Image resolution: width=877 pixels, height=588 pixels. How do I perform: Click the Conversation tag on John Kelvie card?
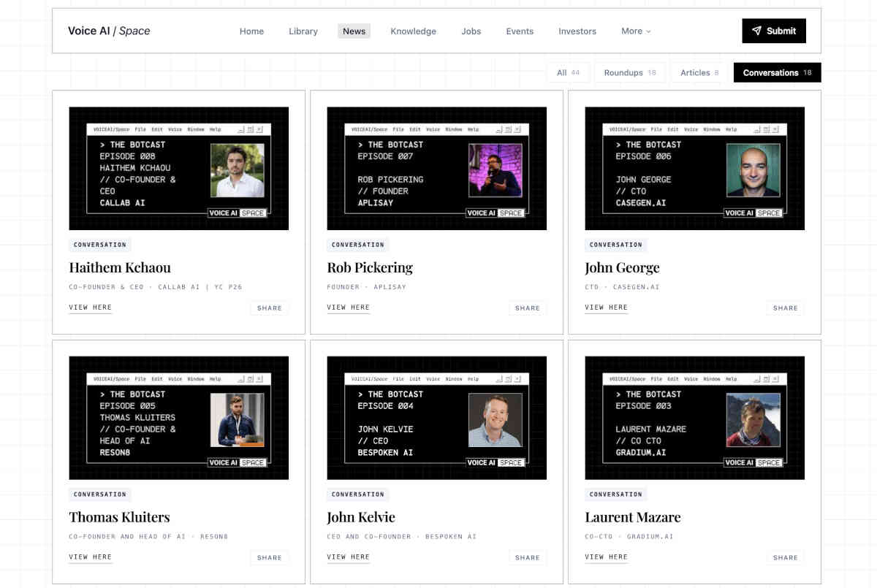[x=358, y=495]
